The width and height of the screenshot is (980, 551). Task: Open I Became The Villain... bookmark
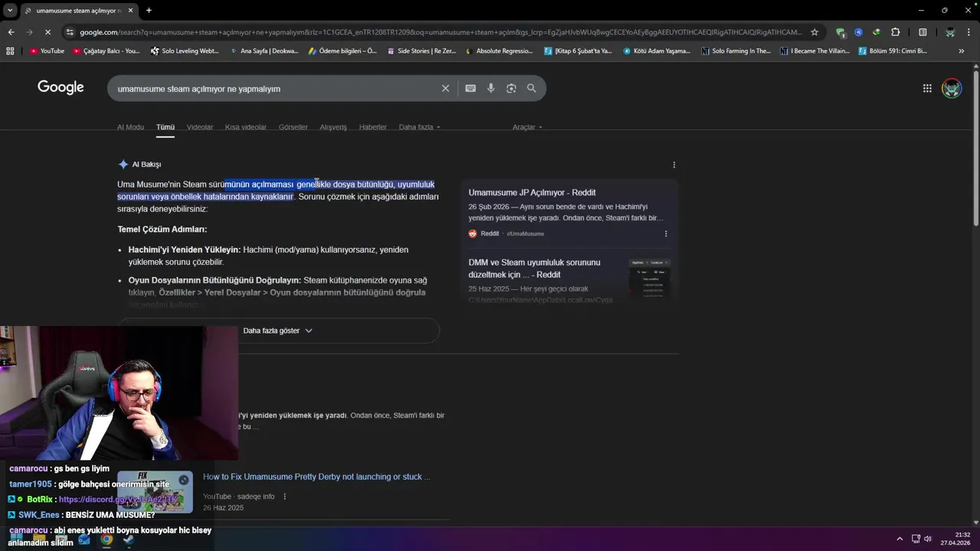tap(814, 51)
